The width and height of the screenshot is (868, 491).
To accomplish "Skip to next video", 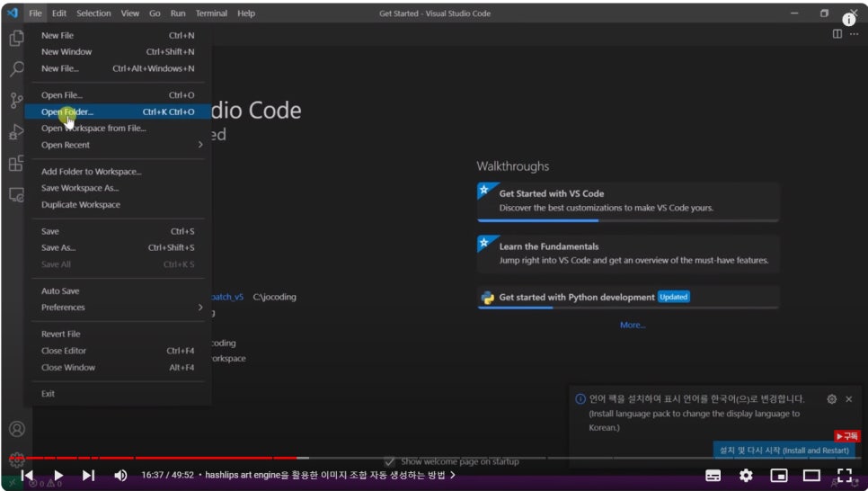I will click(x=89, y=475).
